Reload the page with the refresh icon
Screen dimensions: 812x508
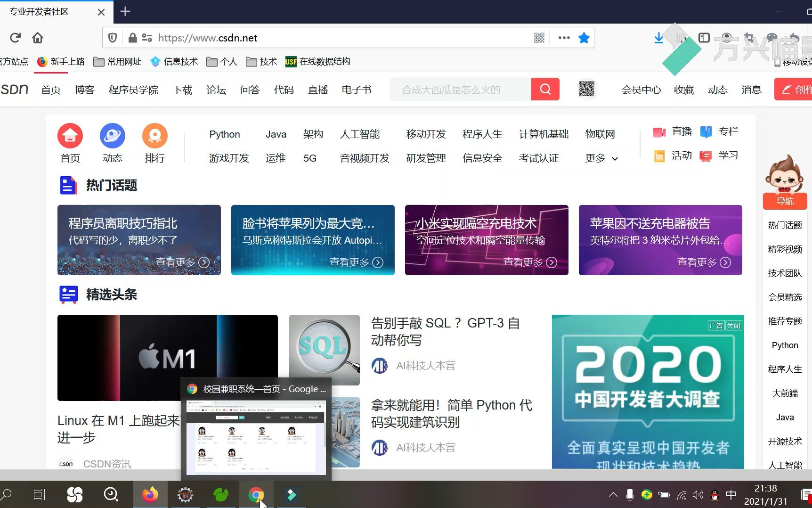pos(15,38)
